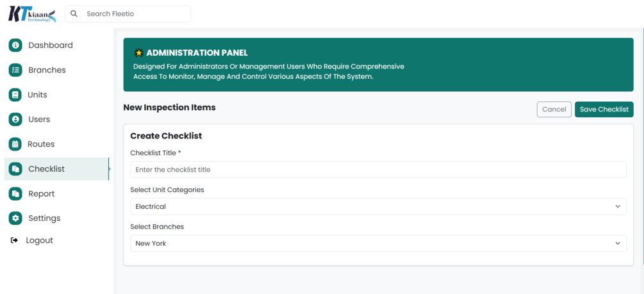644x294 pixels.
Task: Focus the Checklist Title input field
Action: click(x=378, y=170)
